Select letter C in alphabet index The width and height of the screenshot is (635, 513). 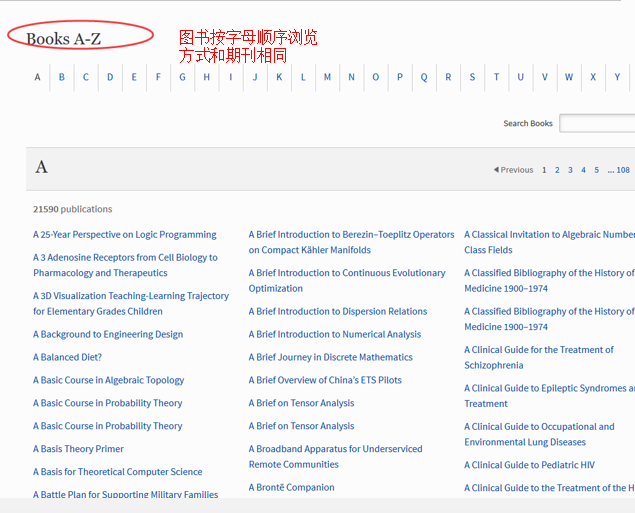86,77
